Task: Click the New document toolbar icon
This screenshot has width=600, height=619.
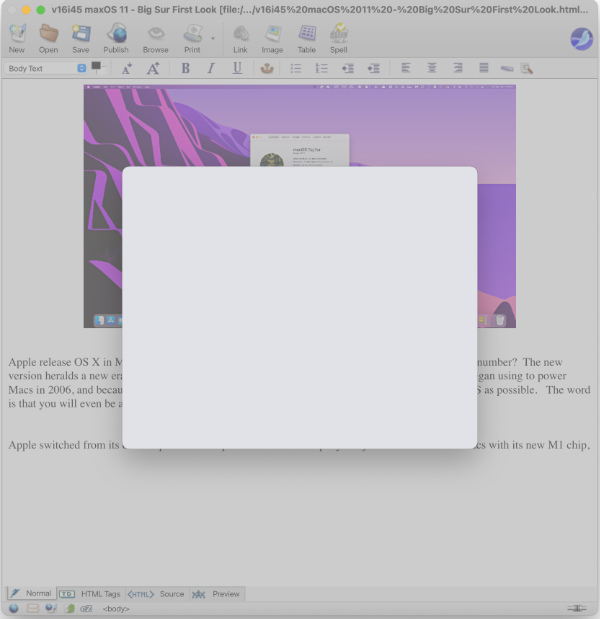Action: 17,36
